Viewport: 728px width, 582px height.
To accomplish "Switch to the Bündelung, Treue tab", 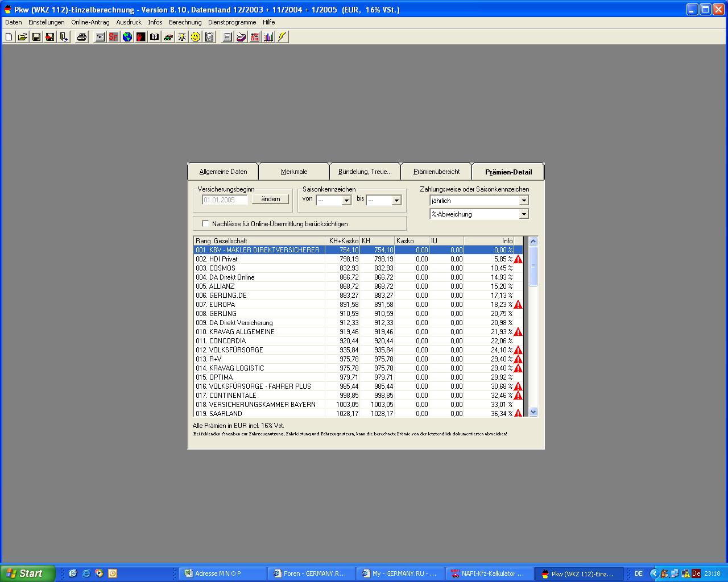I will pyautogui.click(x=365, y=172).
